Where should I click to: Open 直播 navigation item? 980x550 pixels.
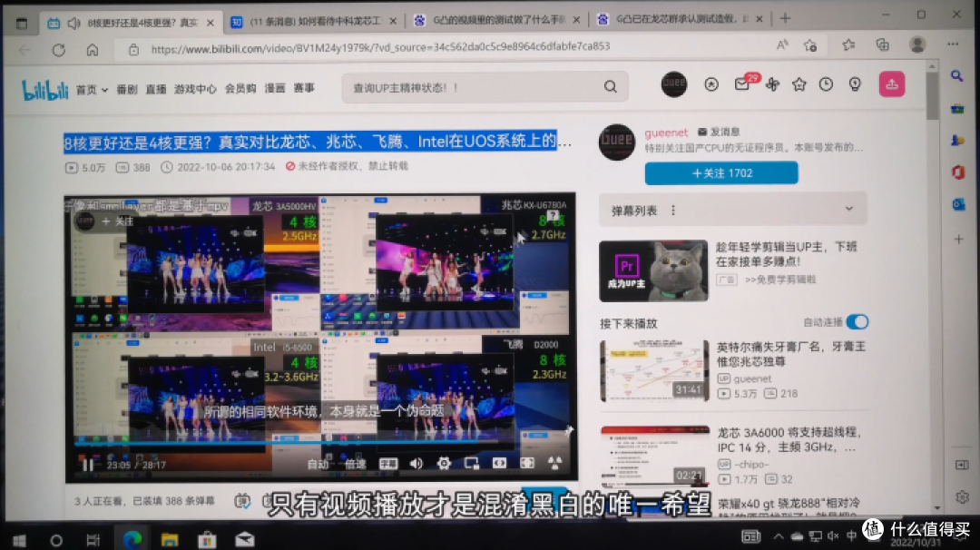(x=156, y=89)
